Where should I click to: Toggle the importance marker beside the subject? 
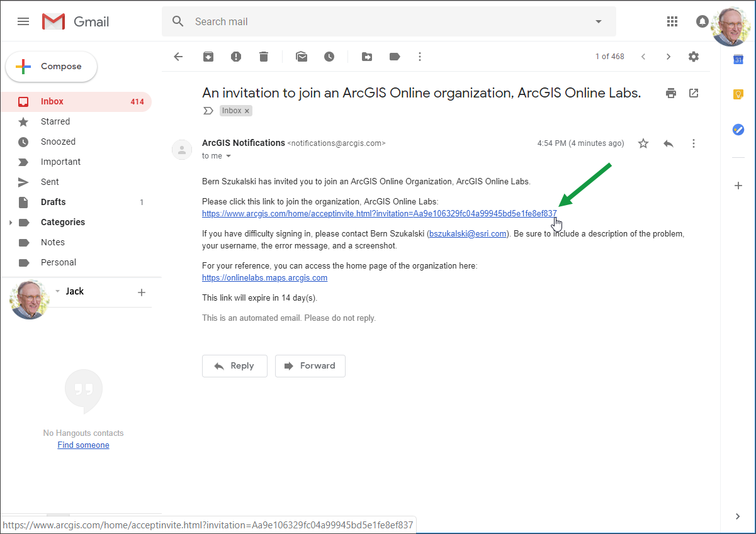pos(208,111)
